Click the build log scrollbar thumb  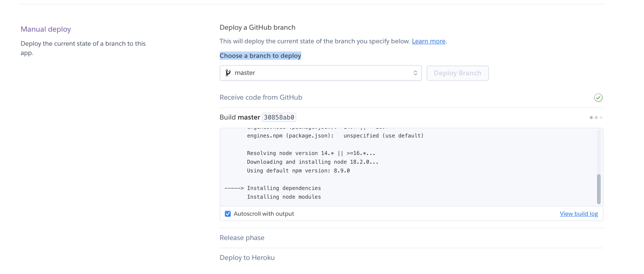click(599, 189)
